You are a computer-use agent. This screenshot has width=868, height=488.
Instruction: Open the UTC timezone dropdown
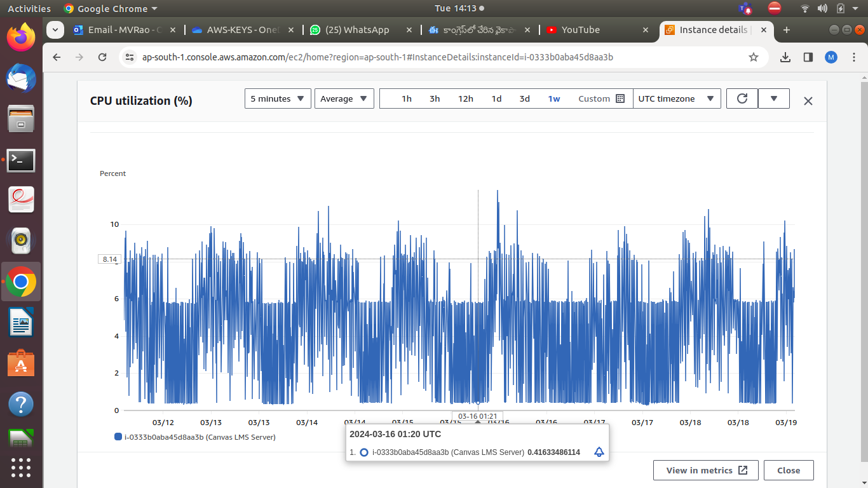pyautogui.click(x=677, y=98)
